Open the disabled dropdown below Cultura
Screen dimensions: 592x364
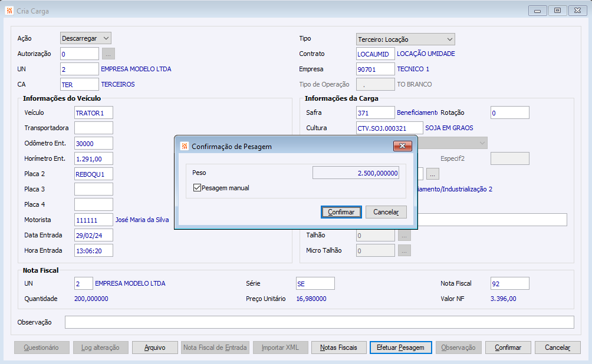click(x=452, y=143)
